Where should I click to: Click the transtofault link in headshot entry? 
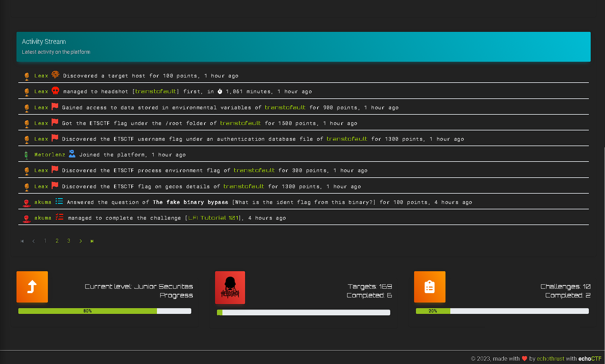[156, 91]
